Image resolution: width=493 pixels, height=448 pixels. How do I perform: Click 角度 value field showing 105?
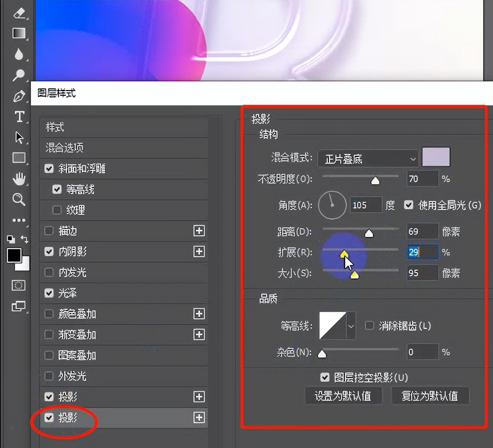366,205
